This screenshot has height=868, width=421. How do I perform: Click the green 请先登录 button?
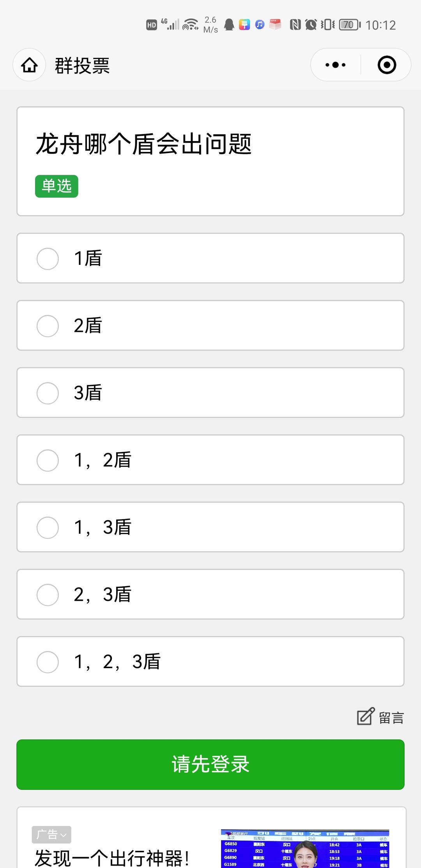210,764
